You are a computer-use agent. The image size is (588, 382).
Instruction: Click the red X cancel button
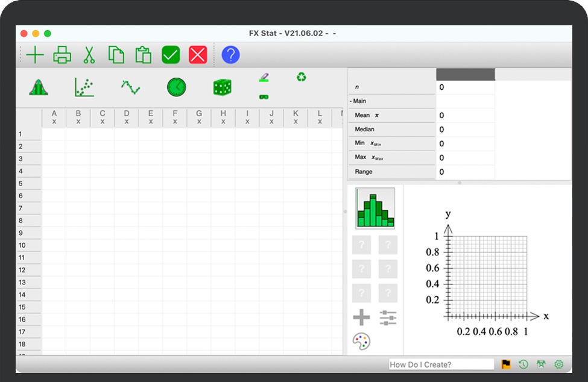tap(198, 55)
